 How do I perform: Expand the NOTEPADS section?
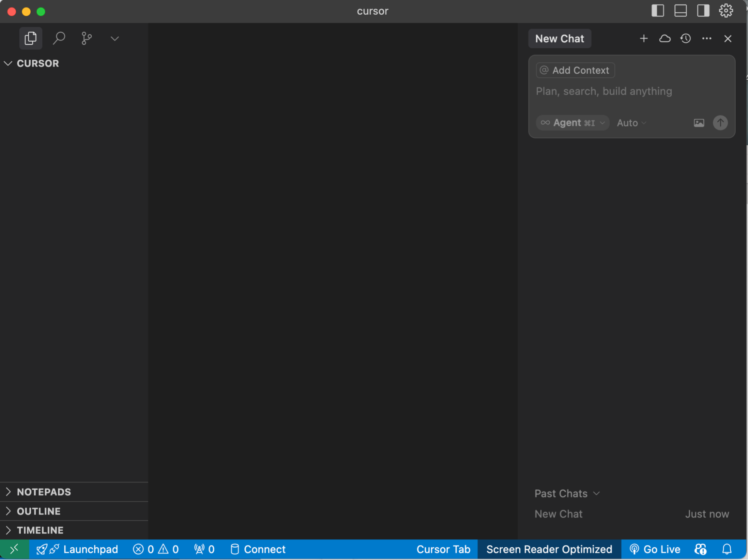(74, 492)
